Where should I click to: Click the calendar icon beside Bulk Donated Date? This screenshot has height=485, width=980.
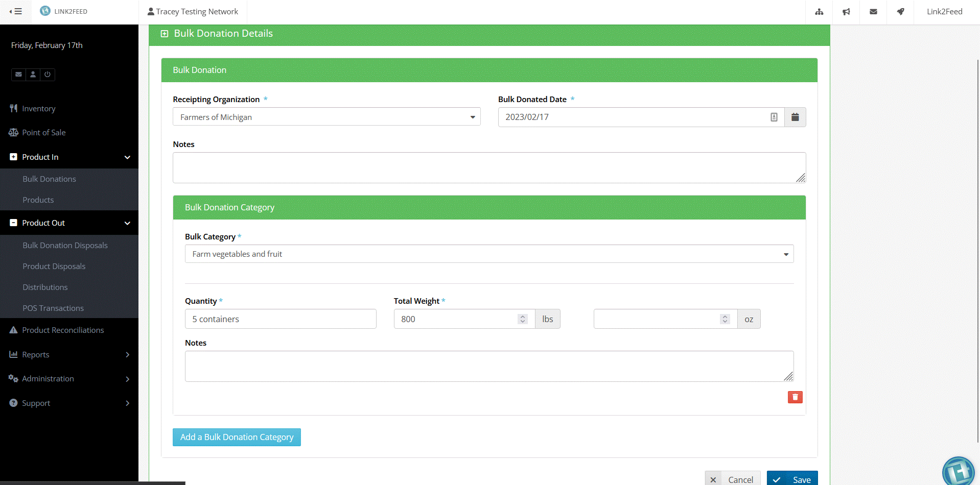[795, 117]
